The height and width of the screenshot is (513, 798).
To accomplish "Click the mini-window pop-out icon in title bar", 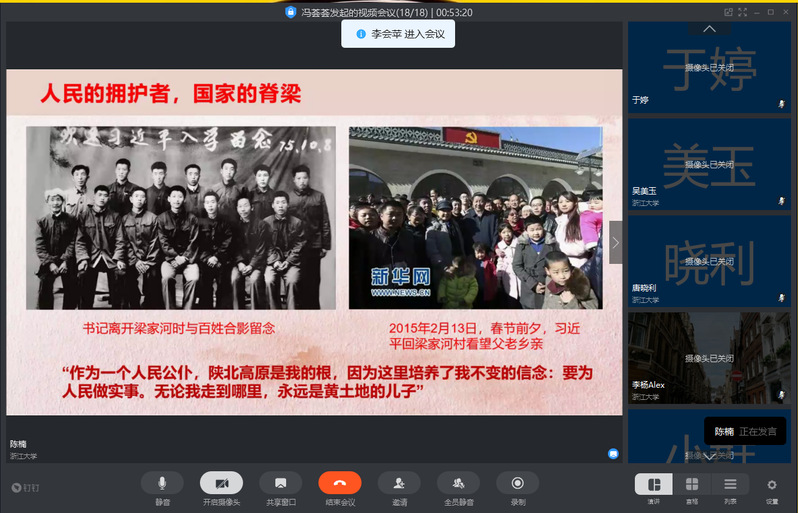I will (729, 12).
